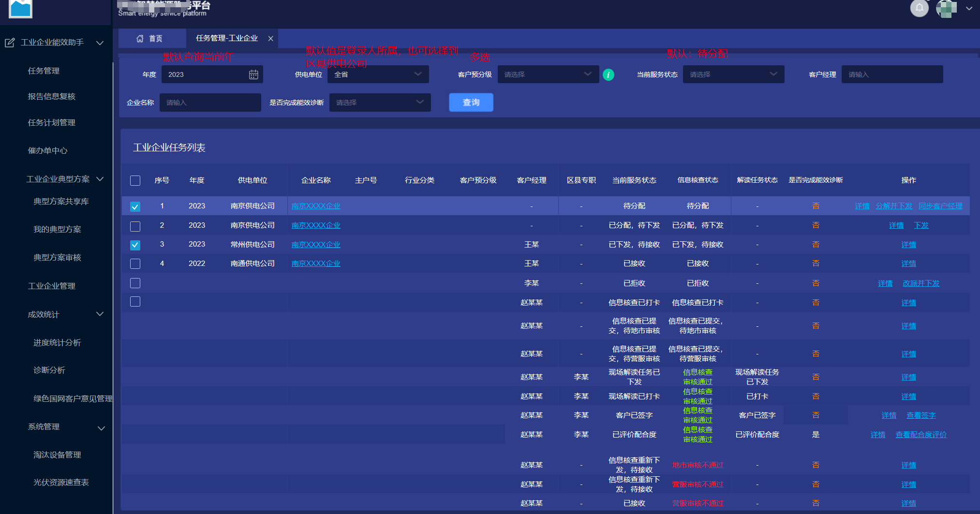
Task: Uncheck the checkbox for row 3
Action: tap(135, 245)
